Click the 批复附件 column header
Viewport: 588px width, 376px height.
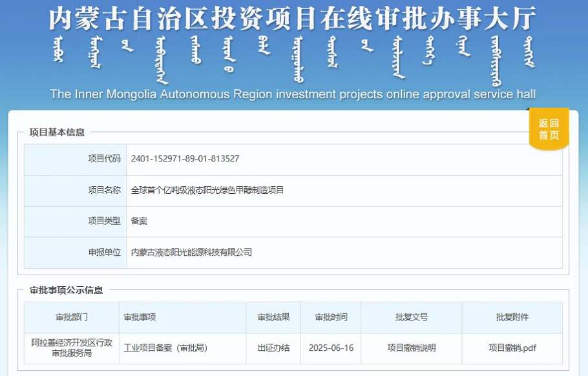pyautogui.click(x=512, y=317)
